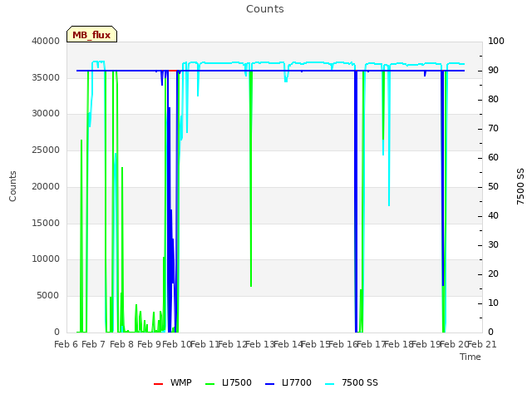The height and width of the screenshot is (399, 532).
Task: Click the 10000 y-axis tick label
Action: 46,259
